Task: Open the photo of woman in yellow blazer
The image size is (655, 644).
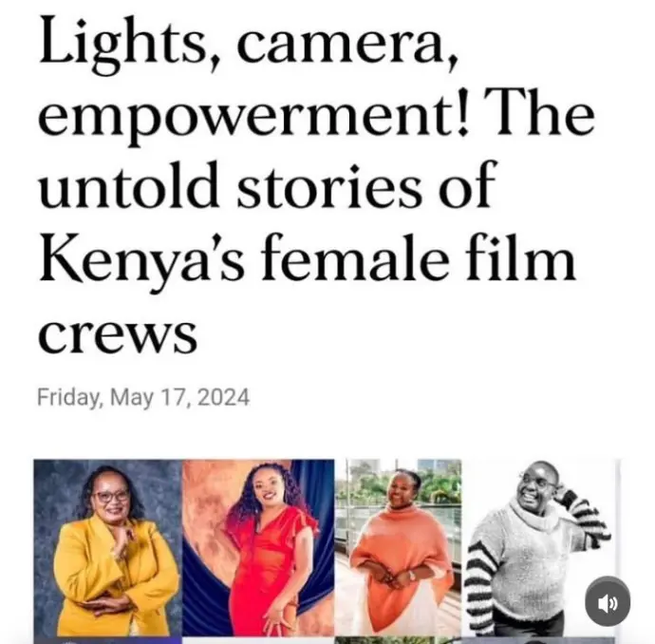Action: (x=108, y=547)
